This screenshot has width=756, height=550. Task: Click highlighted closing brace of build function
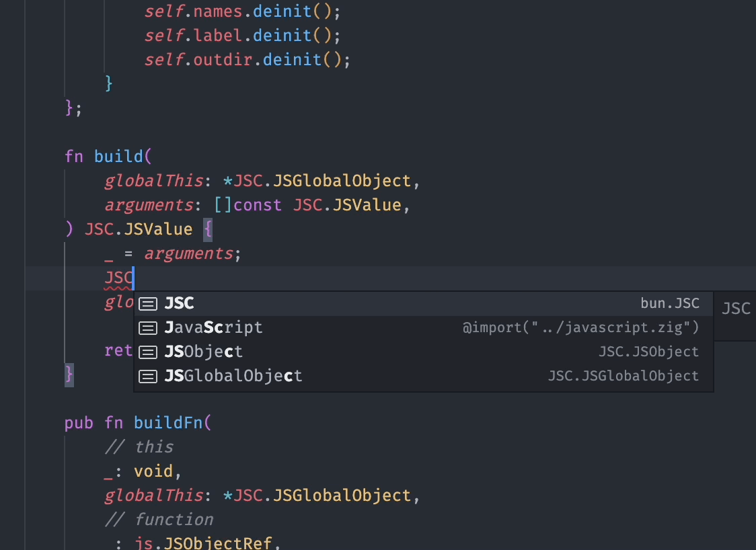69,375
